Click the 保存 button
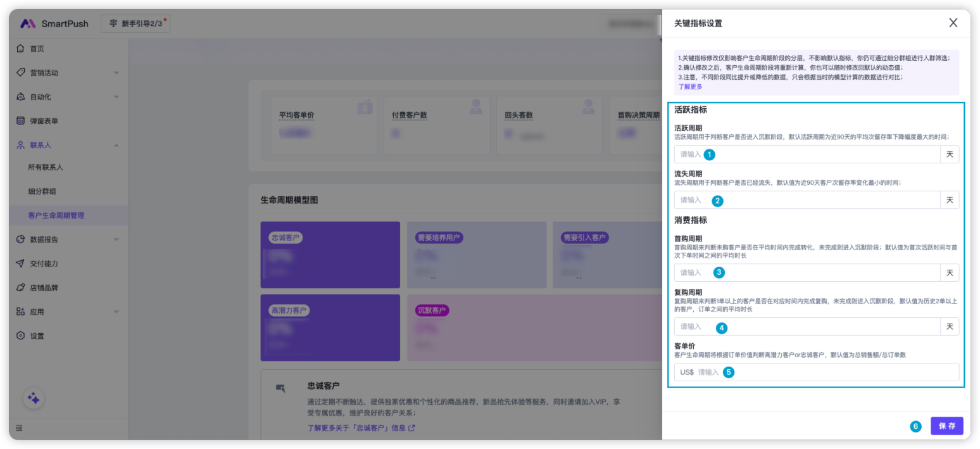The image size is (980, 449). 946,426
